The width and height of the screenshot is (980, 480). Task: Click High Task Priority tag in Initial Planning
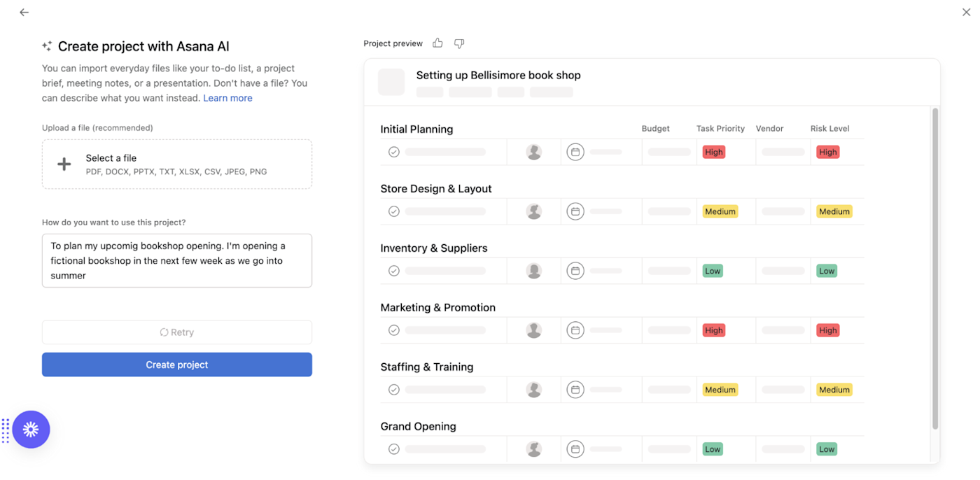[714, 152]
